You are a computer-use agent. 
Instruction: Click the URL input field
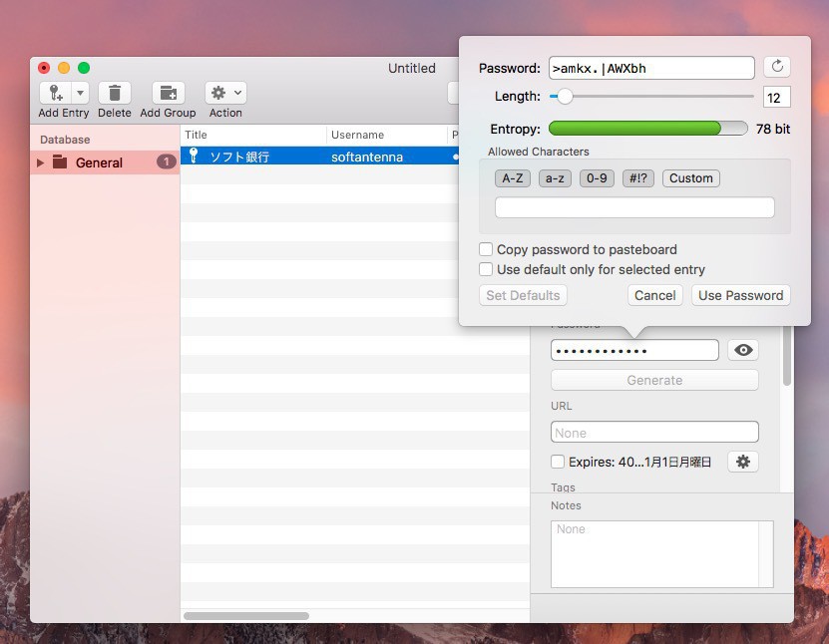654,433
